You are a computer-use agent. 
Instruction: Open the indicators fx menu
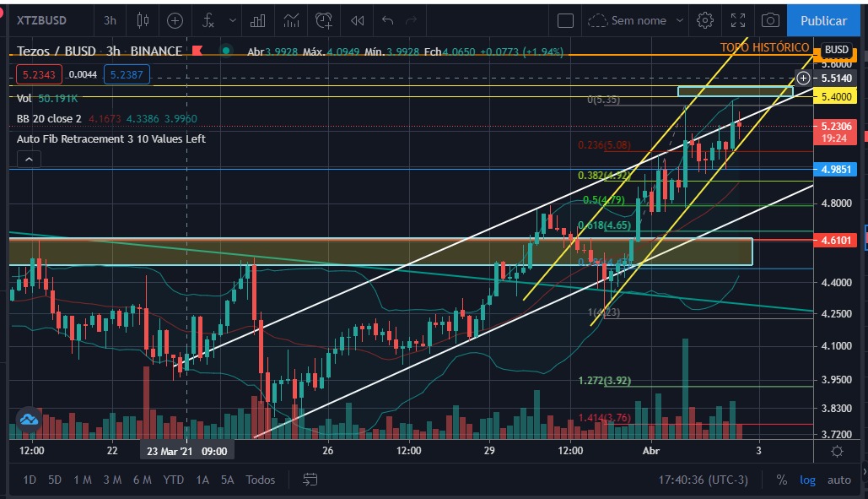(208, 20)
